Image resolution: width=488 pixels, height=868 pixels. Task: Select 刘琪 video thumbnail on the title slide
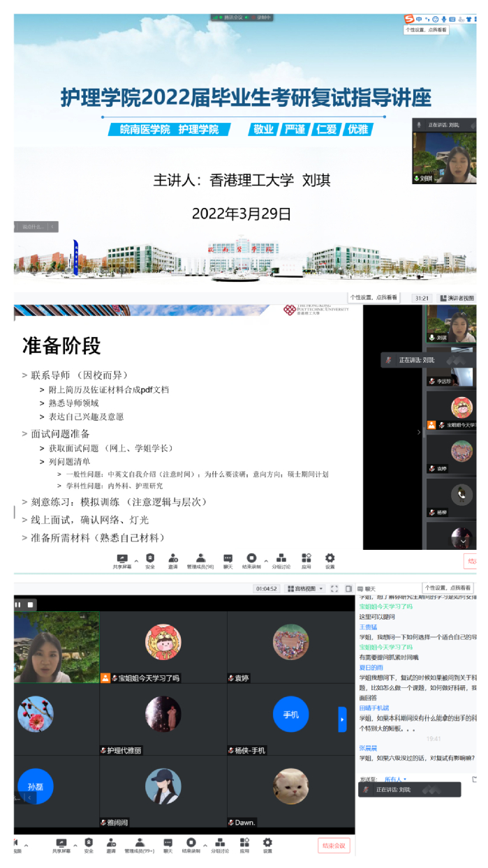coord(445,157)
